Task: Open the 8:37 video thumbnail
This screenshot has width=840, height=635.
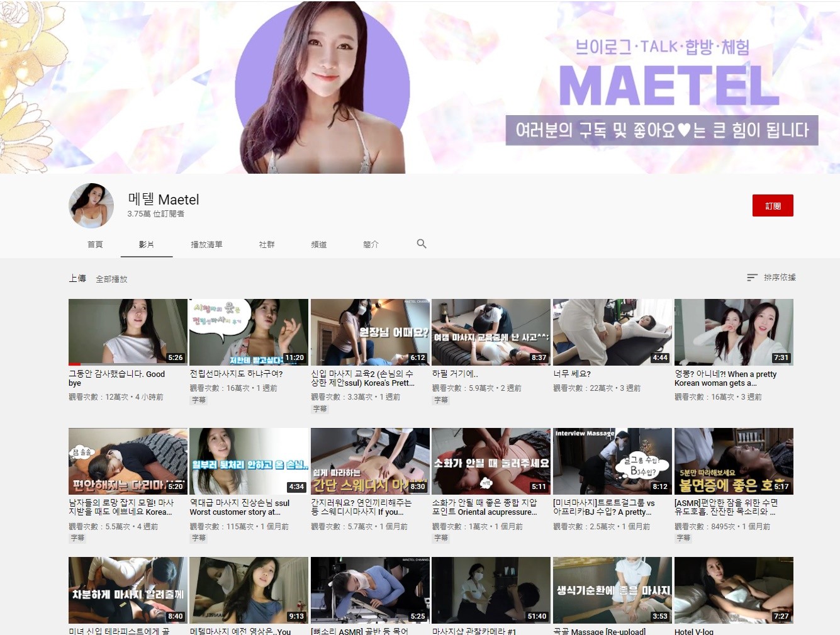Action: coord(491,332)
